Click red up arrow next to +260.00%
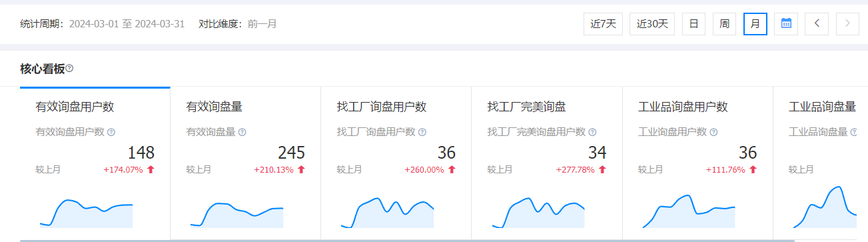The height and width of the screenshot is (242, 868). pos(452,169)
